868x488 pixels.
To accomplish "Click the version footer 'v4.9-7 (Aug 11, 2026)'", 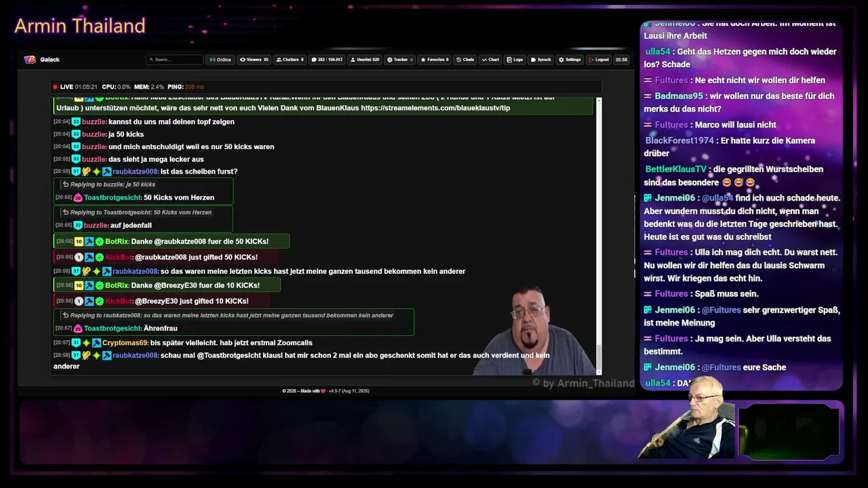I will click(x=349, y=391).
